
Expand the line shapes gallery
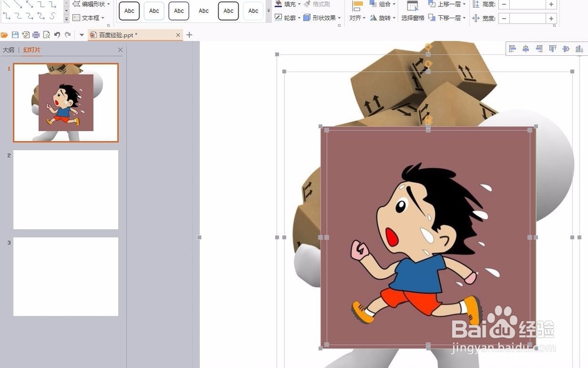click(x=66, y=18)
